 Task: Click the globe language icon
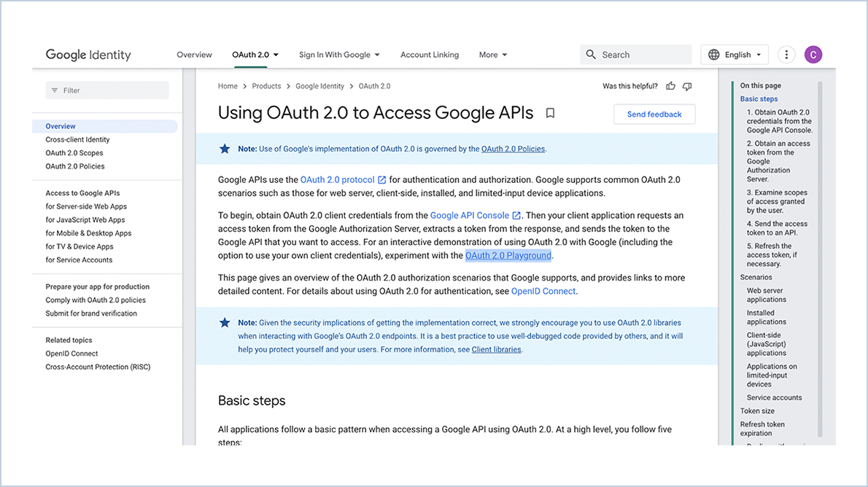pyautogui.click(x=713, y=54)
